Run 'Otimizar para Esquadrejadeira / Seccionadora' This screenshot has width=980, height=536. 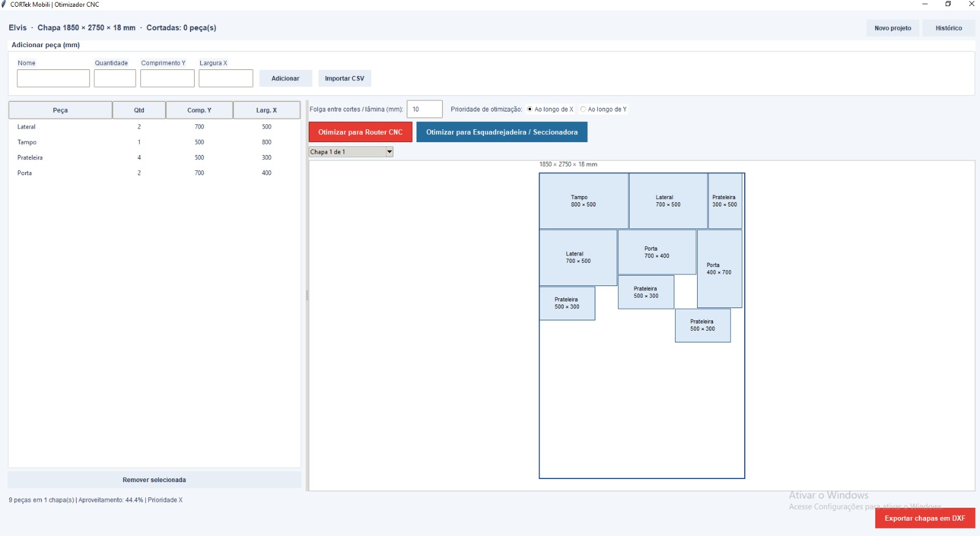pos(502,132)
